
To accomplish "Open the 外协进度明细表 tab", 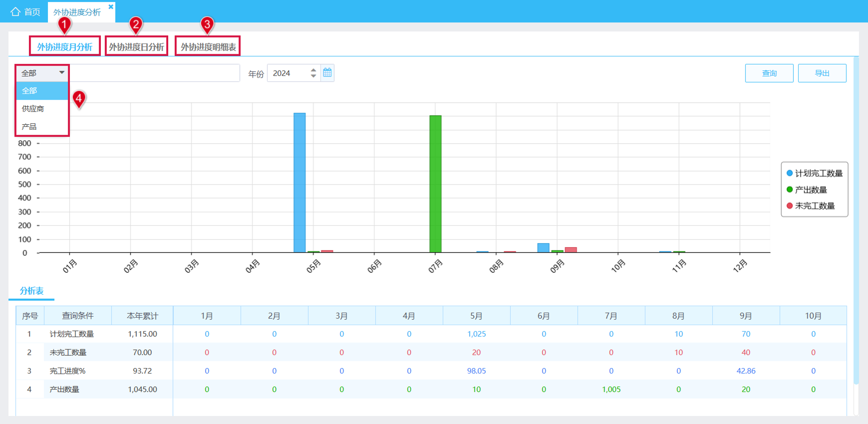I will point(208,47).
